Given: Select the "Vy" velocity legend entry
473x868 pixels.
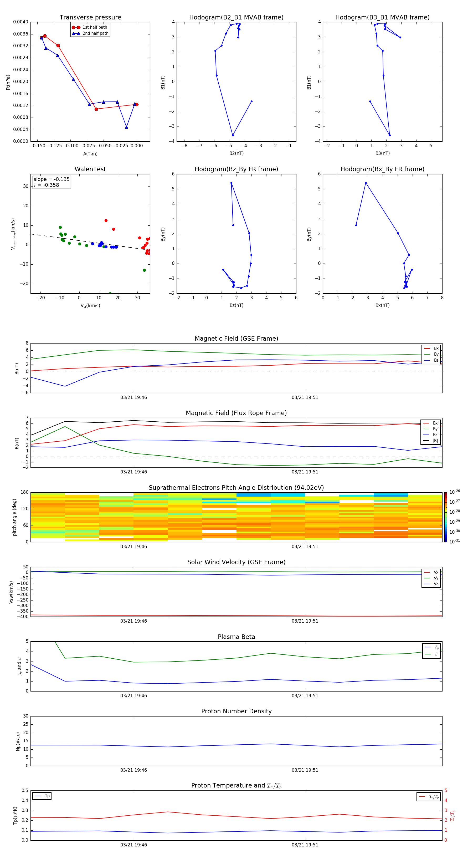Looking at the screenshot, I should point(431,578).
